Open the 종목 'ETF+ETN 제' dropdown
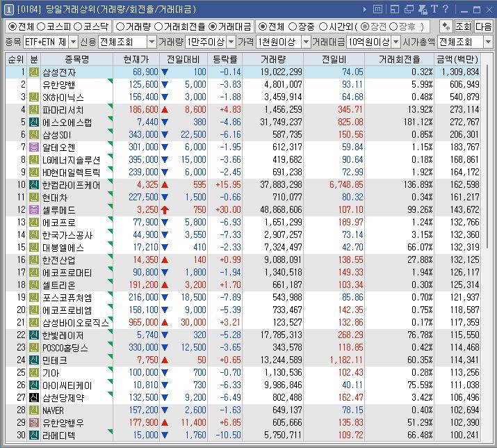Viewport: 497px width, 448px height. click(x=73, y=42)
